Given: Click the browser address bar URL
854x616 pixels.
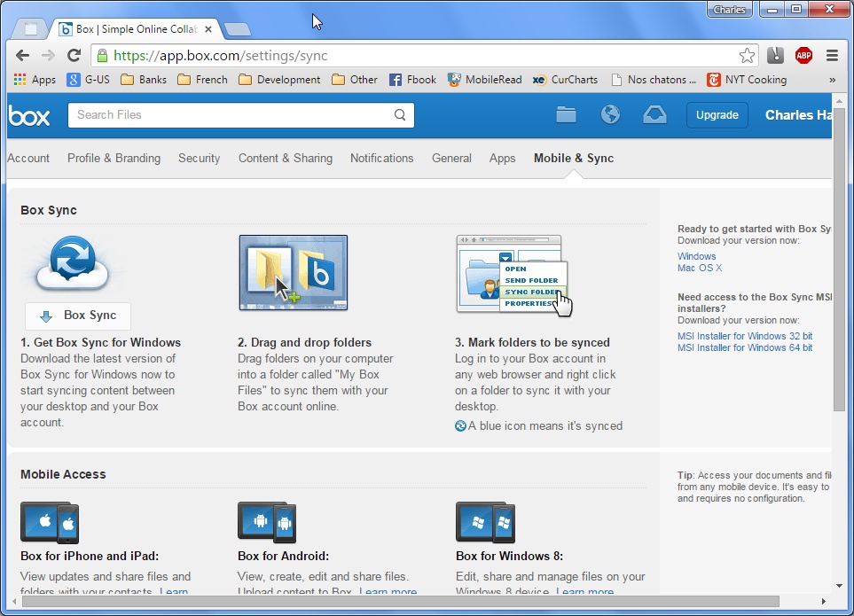Looking at the screenshot, I should pyautogui.click(x=220, y=56).
